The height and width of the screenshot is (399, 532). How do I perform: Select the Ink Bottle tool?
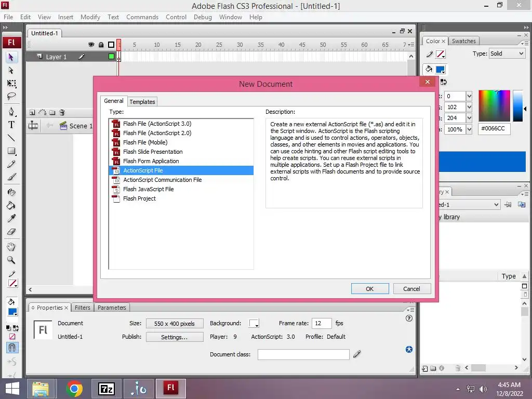[x=11, y=192]
